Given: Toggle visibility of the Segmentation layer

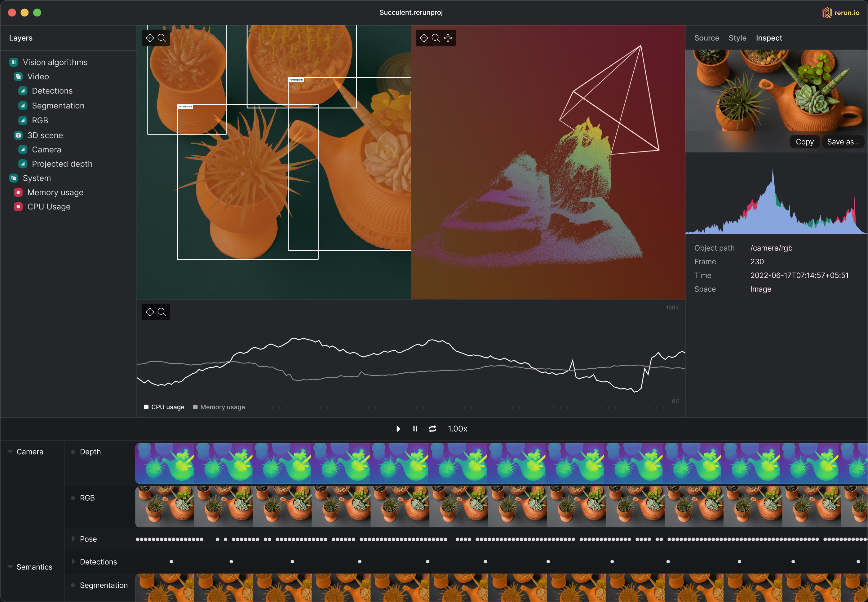Looking at the screenshot, I should point(23,106).
